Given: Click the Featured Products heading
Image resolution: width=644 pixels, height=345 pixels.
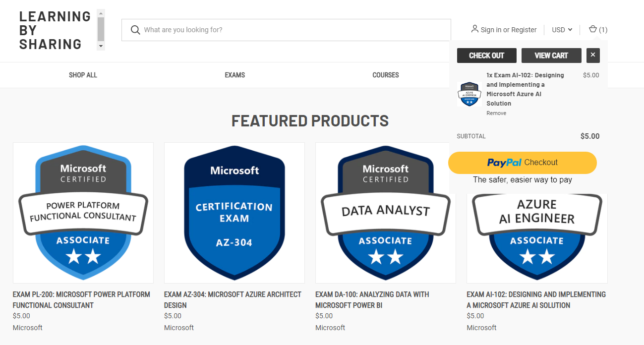Looking at the screenshot, I should tap(310, 121).
